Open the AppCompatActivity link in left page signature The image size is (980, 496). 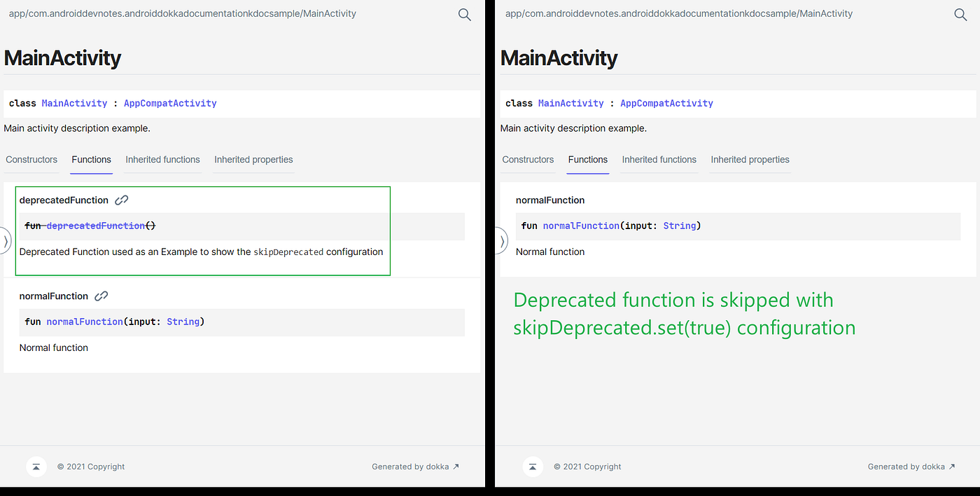click(170, 103)
